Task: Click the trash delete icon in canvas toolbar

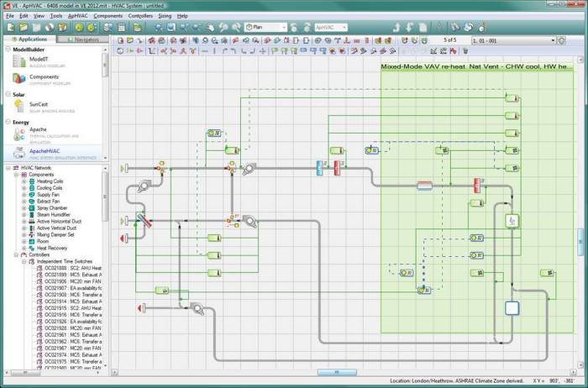Action: point(465,51)
